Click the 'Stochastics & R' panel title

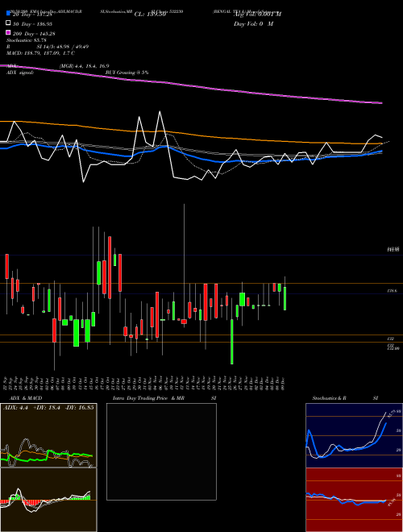point(329,398)
